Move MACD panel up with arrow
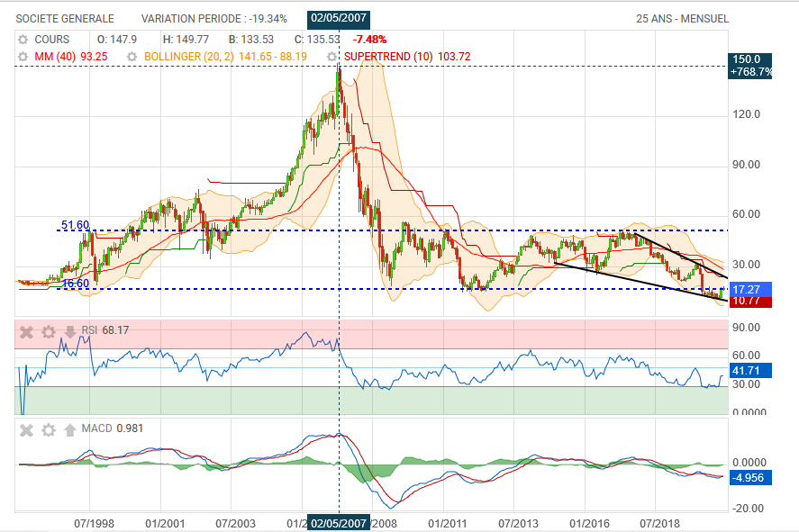 69,429
